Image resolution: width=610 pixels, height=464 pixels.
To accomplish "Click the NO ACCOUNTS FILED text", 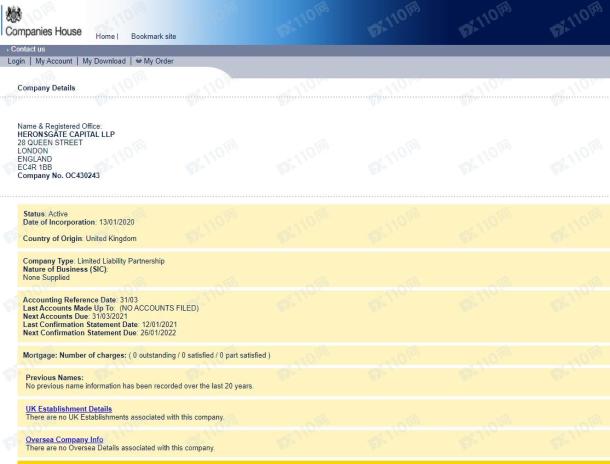I will pyautogui.click(x=159, y=308).
